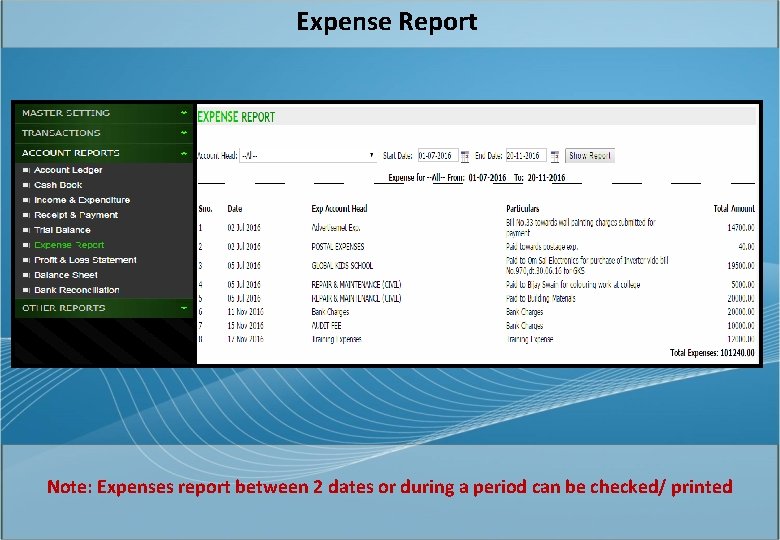Click the Account Reports menu header
This screenshot has width=780, height=540.
[103, 153]
